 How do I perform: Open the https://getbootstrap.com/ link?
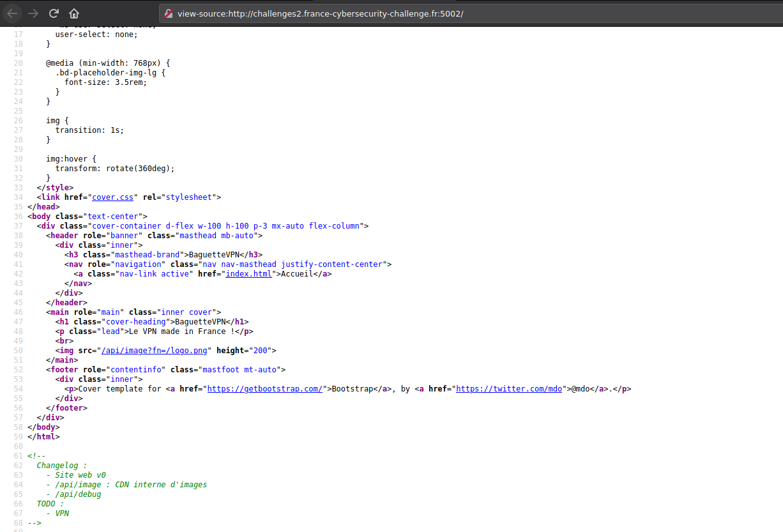coord(265,389)
